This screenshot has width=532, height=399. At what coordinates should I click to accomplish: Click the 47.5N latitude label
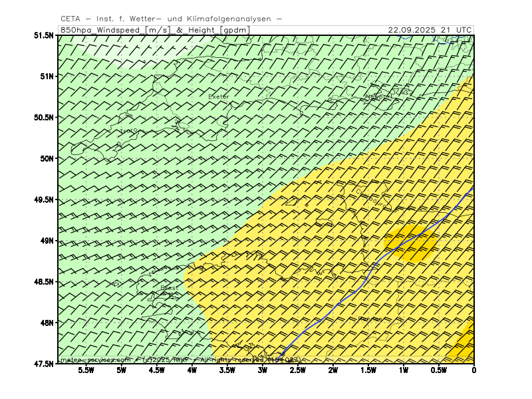click(43, 364)
